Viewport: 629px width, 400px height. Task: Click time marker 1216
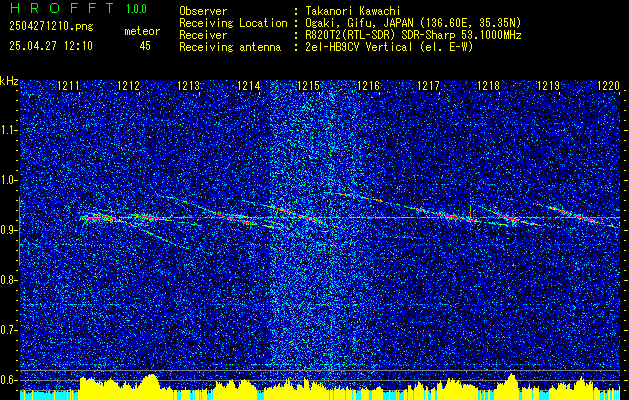(368, 86)
